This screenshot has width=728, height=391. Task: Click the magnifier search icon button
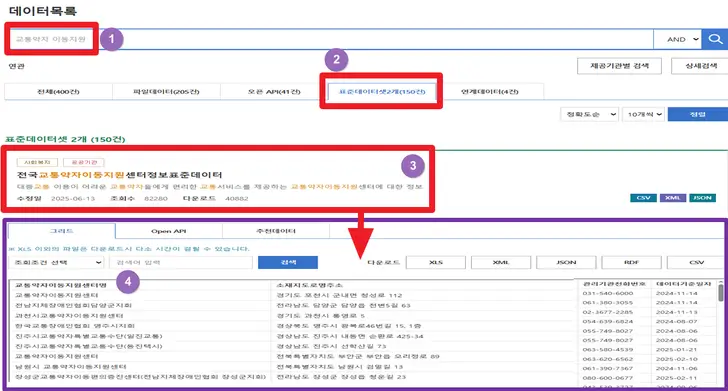[x=715, y=39]
